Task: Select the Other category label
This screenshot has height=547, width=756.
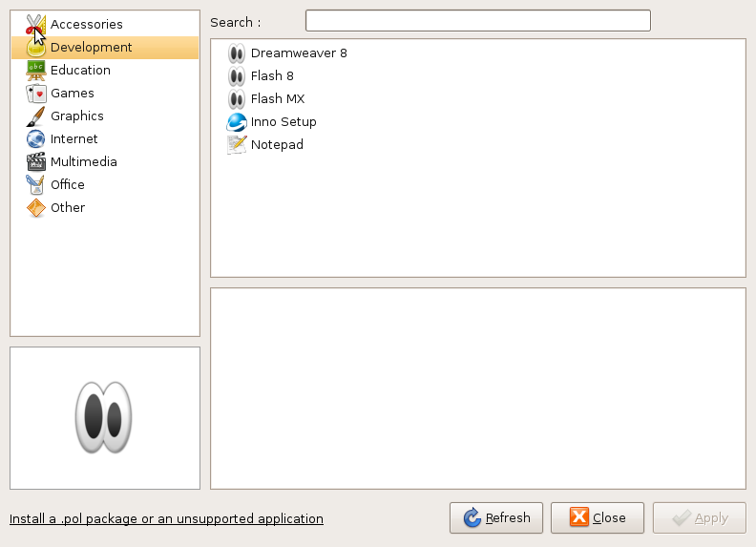Action: 68,207
